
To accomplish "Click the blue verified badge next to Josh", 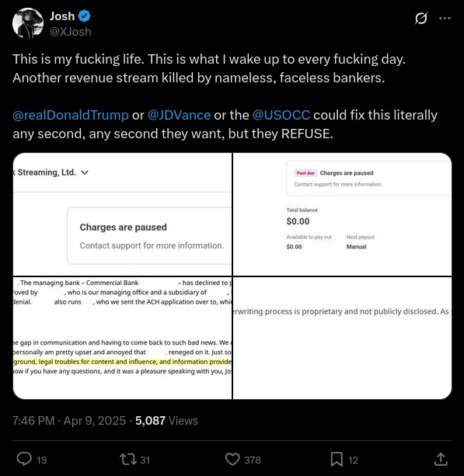I will [x=84, y=16].
